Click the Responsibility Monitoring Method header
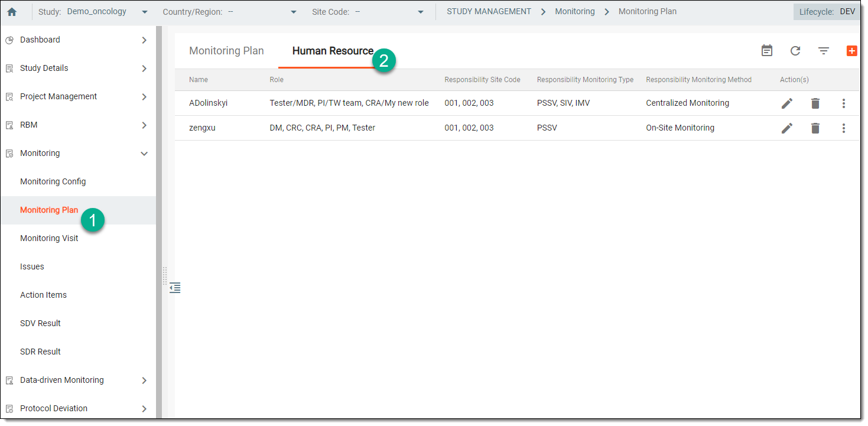Image resolution: width=868 pixels, height=426 pixels. click(698, 80)
